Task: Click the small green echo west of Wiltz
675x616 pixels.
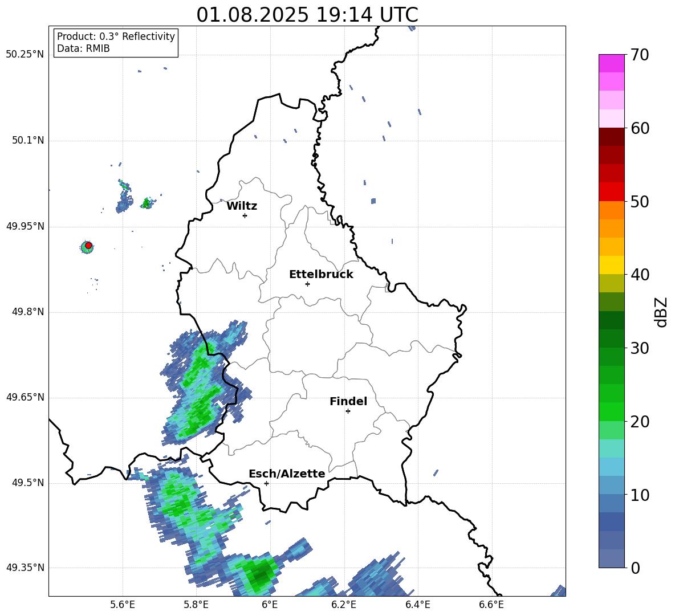Action: tap(147, 203)
